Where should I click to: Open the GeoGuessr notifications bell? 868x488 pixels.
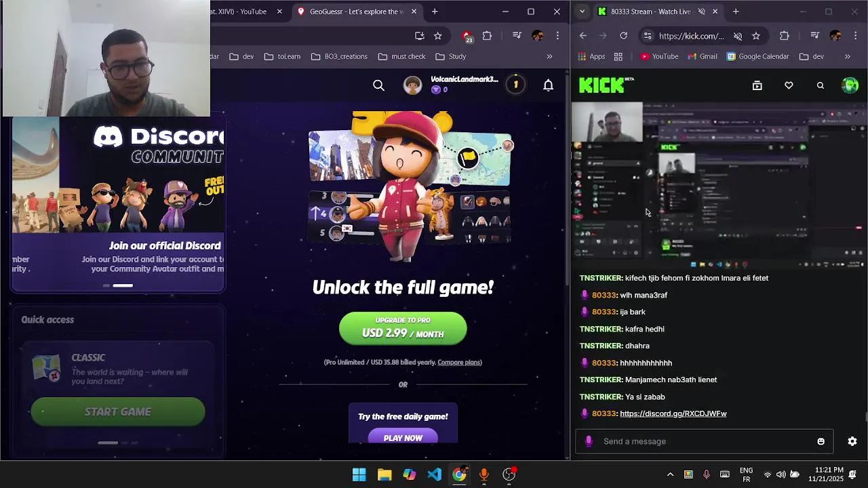[x=548, y=85]
